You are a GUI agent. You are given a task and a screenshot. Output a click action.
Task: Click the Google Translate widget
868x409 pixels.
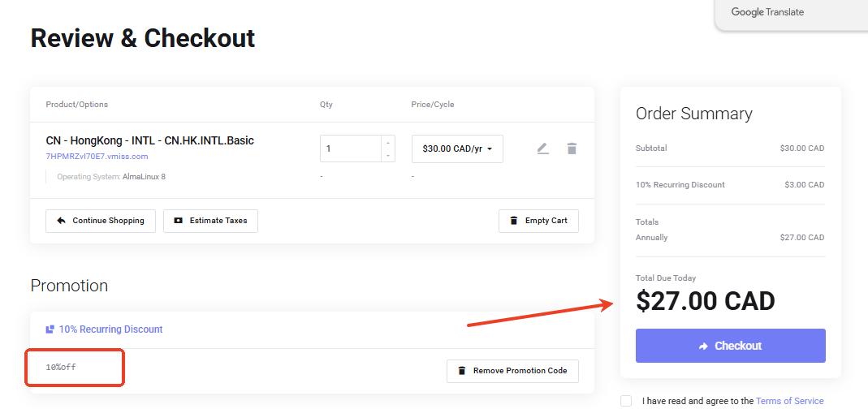(x=767, y=12)
